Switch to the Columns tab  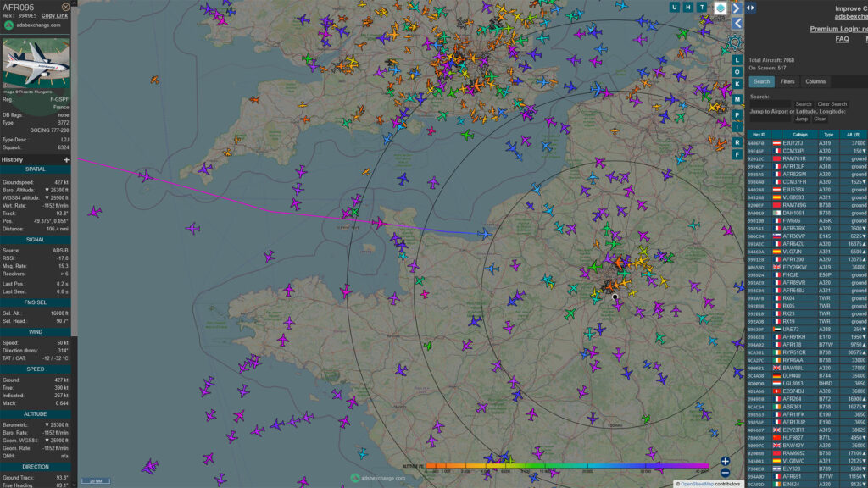pos(815,82)
